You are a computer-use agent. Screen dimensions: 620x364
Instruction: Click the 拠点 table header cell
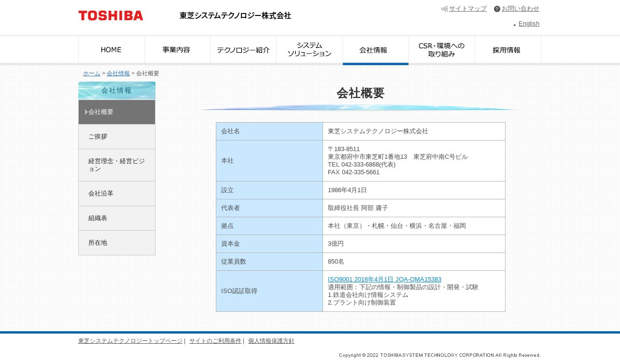(269, 226)
